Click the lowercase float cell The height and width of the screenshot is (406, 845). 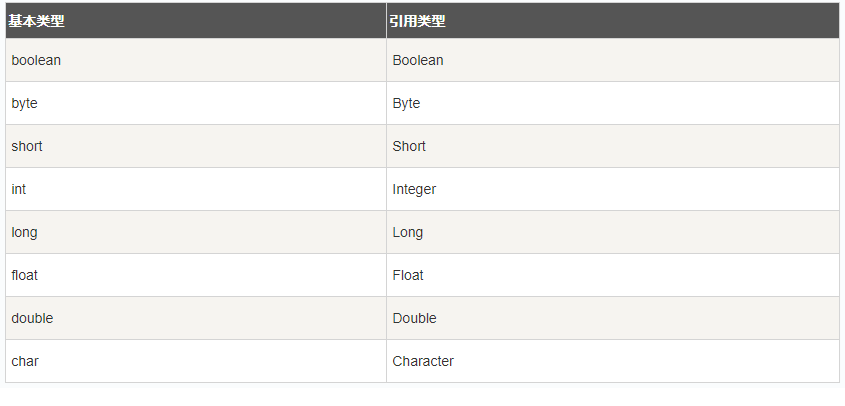[x=25, y=275]
